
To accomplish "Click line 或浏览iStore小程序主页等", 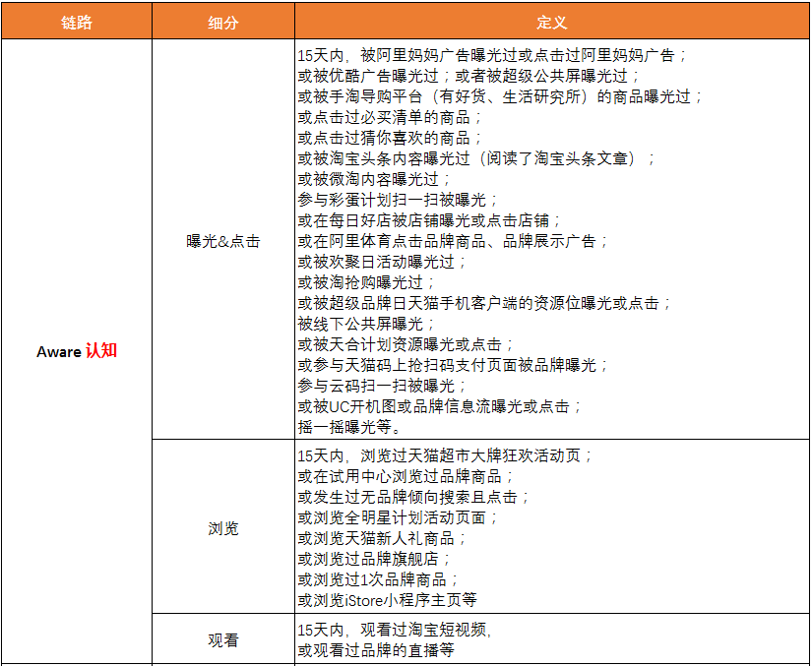I will tap(388, 600).
